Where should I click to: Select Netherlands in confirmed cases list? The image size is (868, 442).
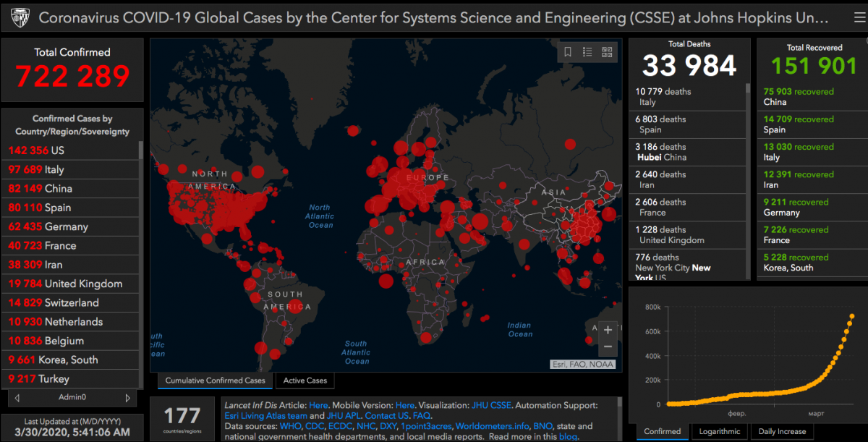pyautogui.click(x=70, y=322)
